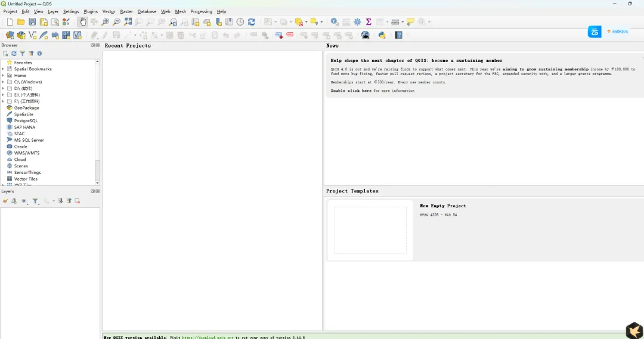Remove selected layer or group in Layers panel
The width and height of the screenshot is (644, 339).
77,201
